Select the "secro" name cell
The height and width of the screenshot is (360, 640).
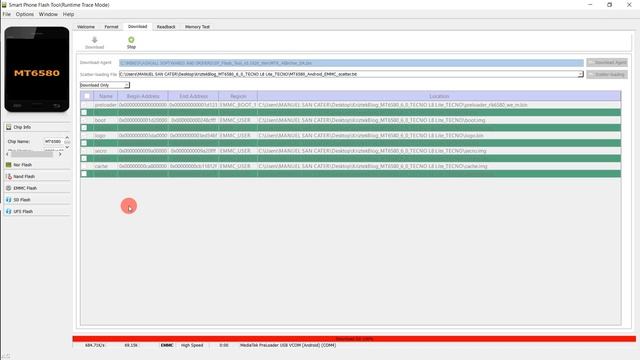(106, 151)
